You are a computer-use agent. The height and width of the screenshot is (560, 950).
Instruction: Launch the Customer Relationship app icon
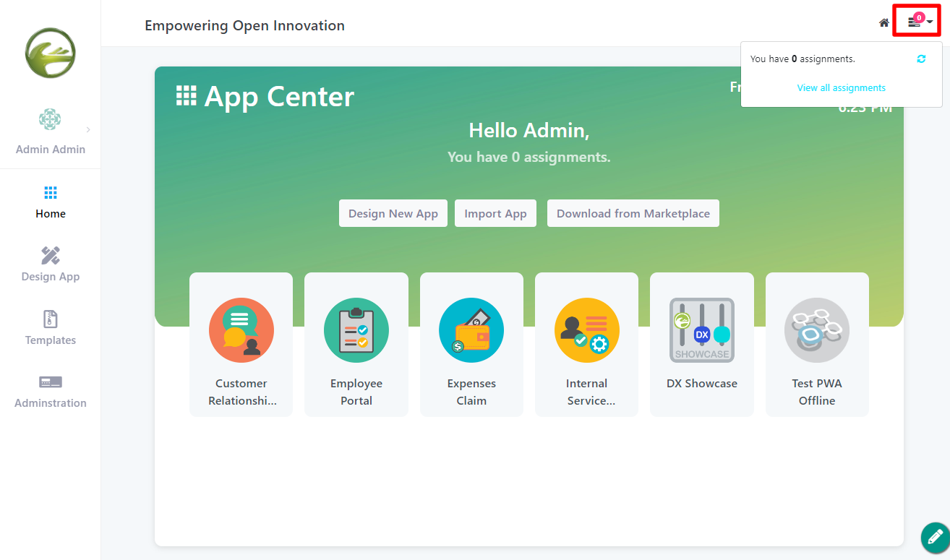pos(241,330)
